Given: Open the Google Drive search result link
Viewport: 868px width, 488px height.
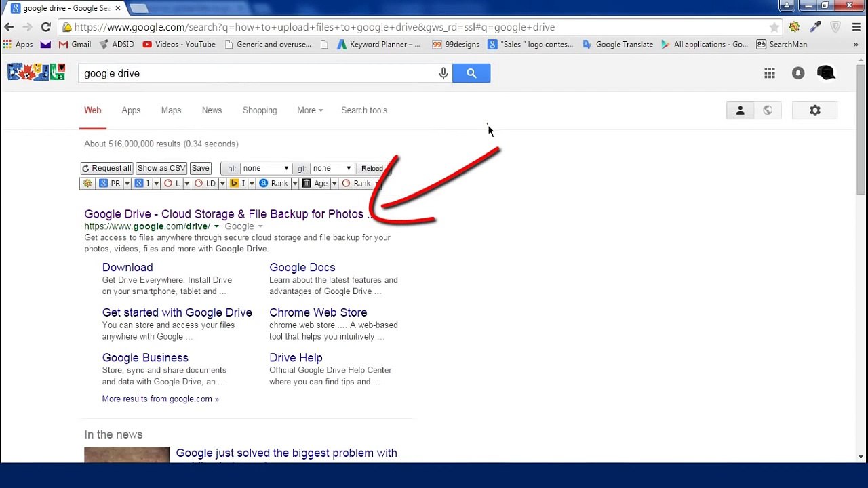Looking at the screenshot, I should (x=224, y=214).
